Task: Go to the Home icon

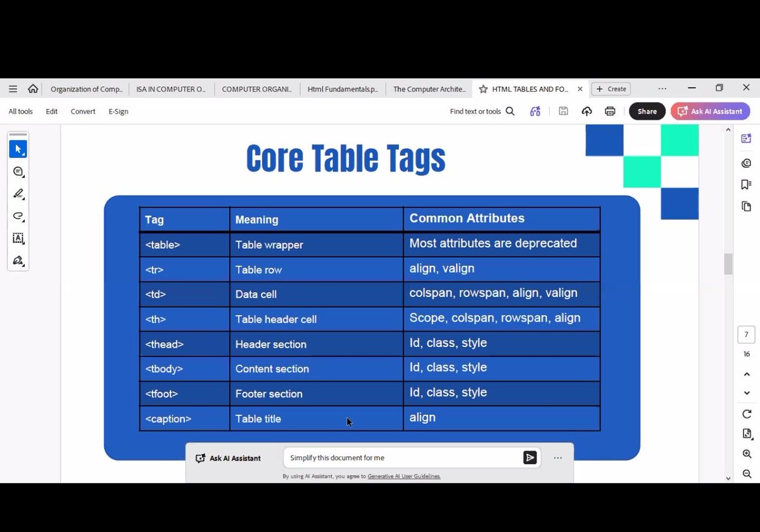Action: click(33, 89)
